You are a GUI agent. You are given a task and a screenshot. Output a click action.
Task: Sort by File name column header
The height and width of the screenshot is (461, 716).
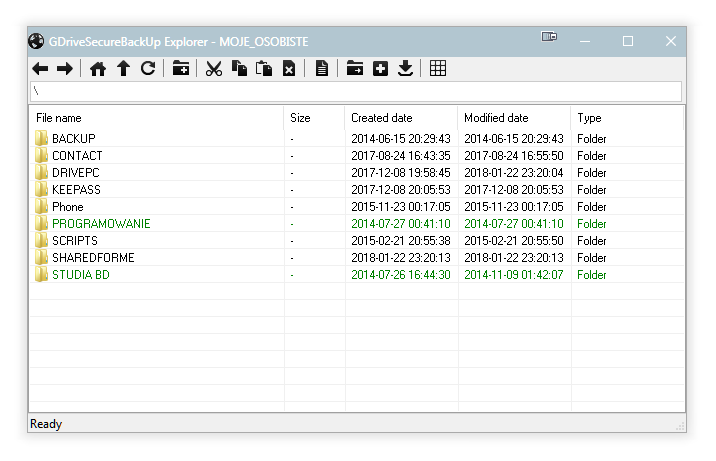[x=156, y=118]
